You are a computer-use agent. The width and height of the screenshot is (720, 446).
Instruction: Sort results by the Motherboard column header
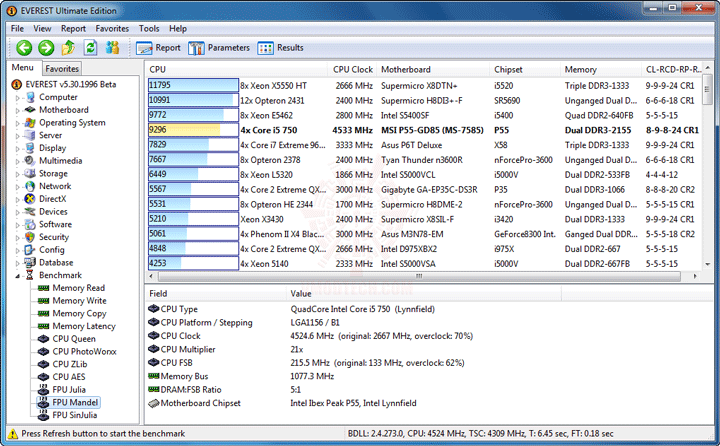[433, 69]
